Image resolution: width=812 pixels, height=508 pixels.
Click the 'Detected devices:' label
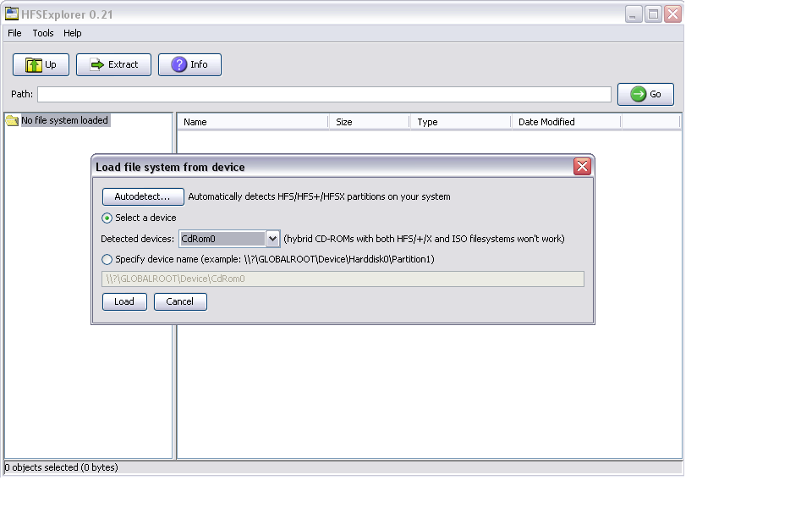137,239
